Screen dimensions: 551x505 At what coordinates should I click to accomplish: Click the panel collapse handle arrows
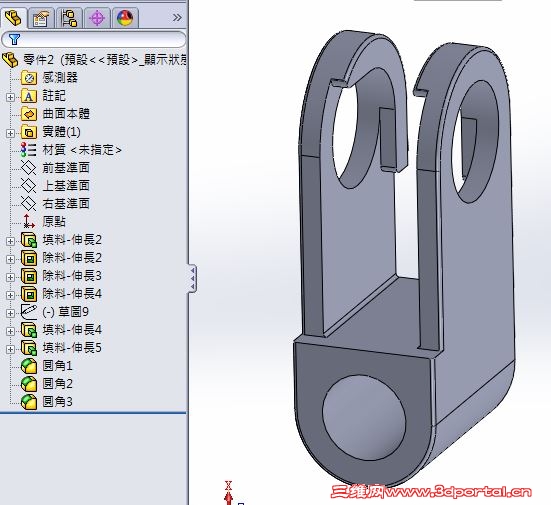point(192,279)
